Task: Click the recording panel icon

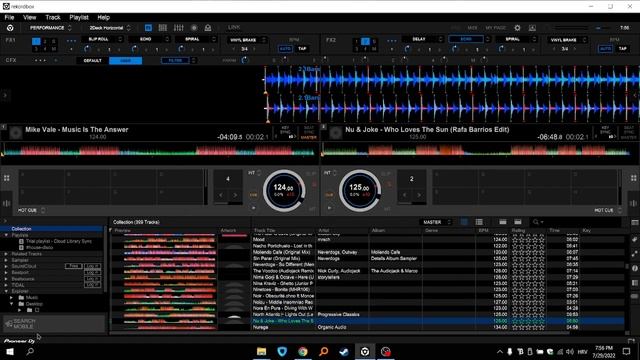Action: click(x=194, y=28)
